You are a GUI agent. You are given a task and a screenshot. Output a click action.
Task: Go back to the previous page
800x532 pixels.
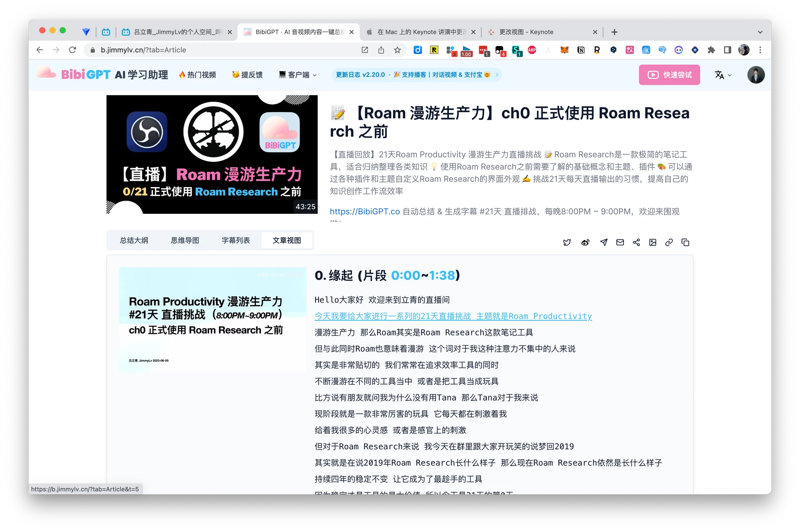click(40, 50)
